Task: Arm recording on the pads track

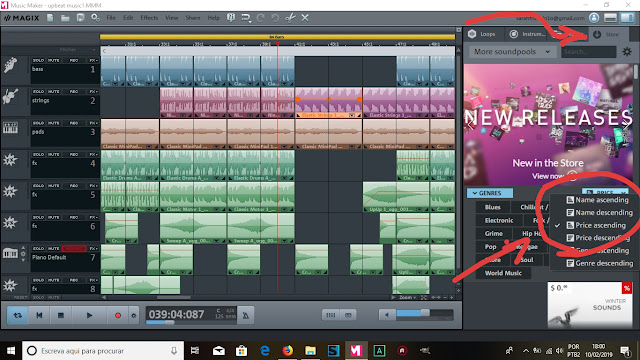Action: (x=74, y=123)
